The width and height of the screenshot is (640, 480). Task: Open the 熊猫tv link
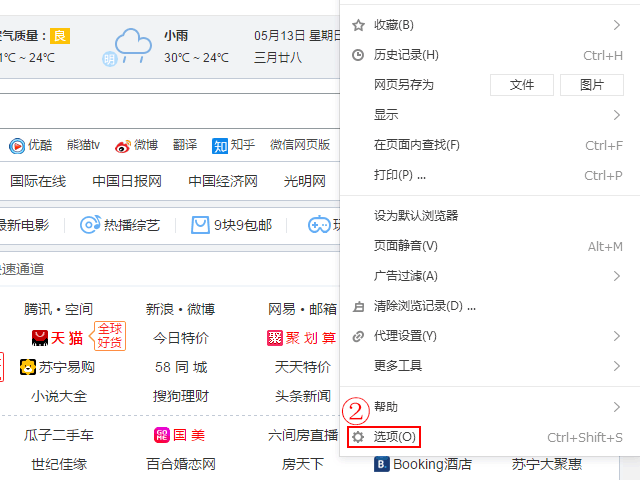pyautogui.click(x=83, y=145)
